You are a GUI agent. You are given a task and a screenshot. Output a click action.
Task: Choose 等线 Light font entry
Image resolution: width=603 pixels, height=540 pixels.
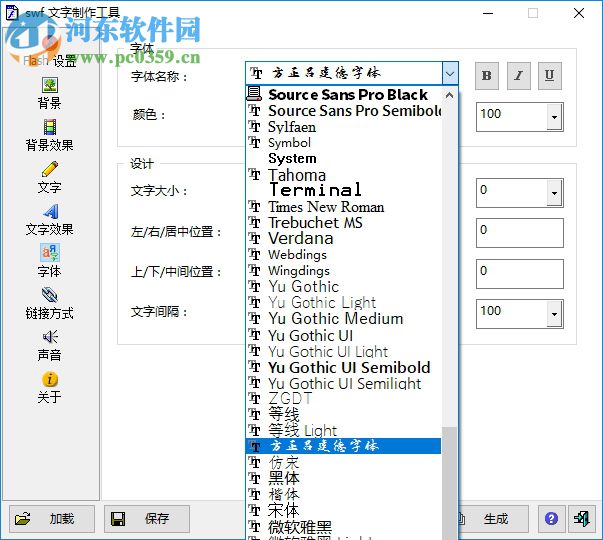pyautogui.click(x=343, y=430)
